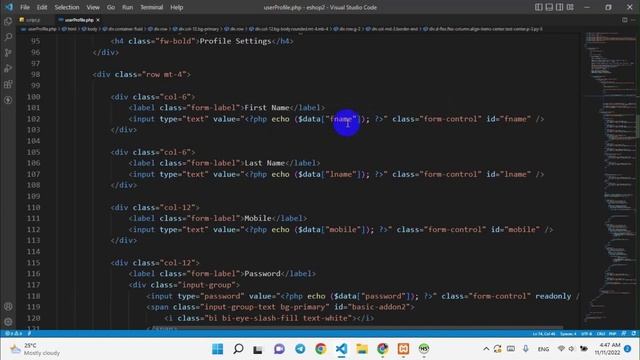Open File Explorer from the taskbar

click(x=362, y=349)
